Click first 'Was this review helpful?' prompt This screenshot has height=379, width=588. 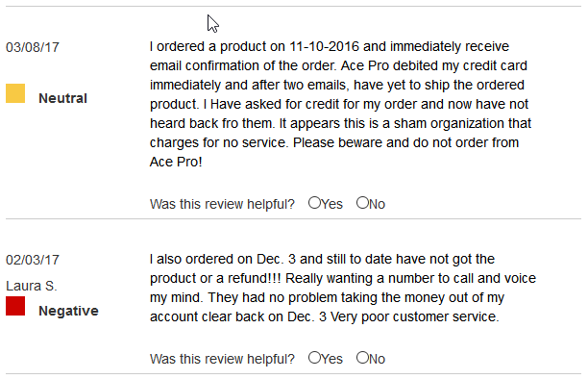[x=222, y=204]
